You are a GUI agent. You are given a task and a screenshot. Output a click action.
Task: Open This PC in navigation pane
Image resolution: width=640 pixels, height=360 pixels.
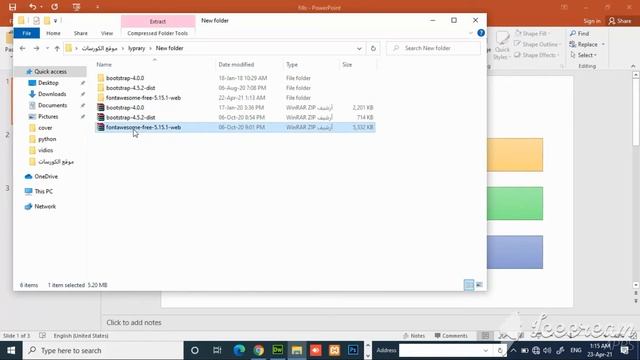tap(43, 191)
